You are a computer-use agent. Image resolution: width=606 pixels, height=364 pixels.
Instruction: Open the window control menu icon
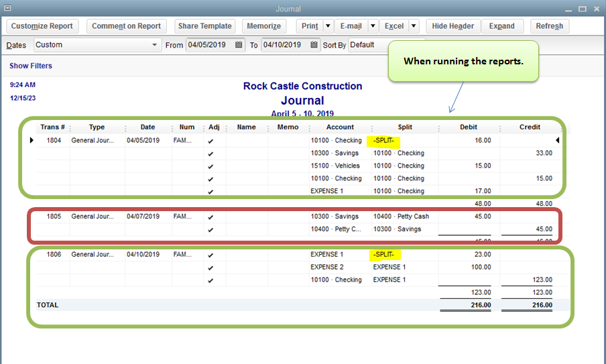click(x=7, y=8)
